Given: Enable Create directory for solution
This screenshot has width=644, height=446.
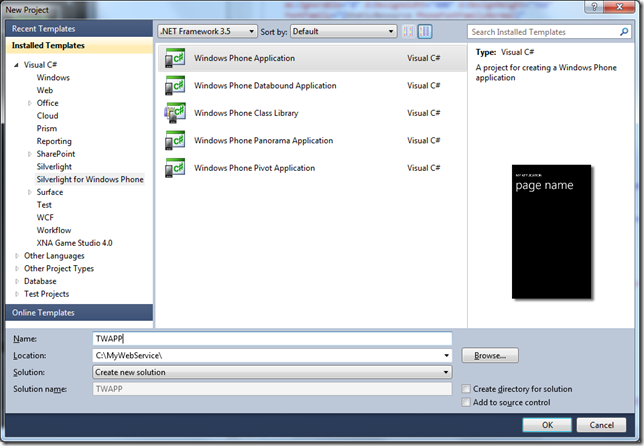Looking at the screenshot, I should pyautogui.click(x=466, y=389).
